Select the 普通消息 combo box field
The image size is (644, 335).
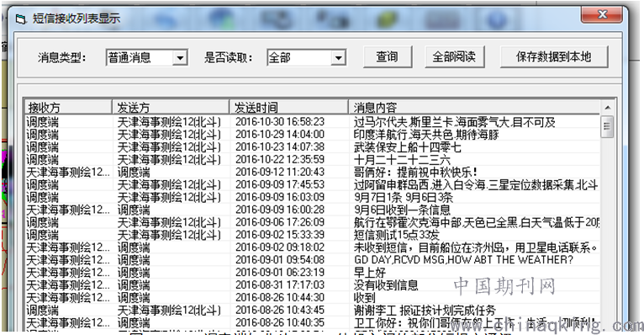[146, 58]
